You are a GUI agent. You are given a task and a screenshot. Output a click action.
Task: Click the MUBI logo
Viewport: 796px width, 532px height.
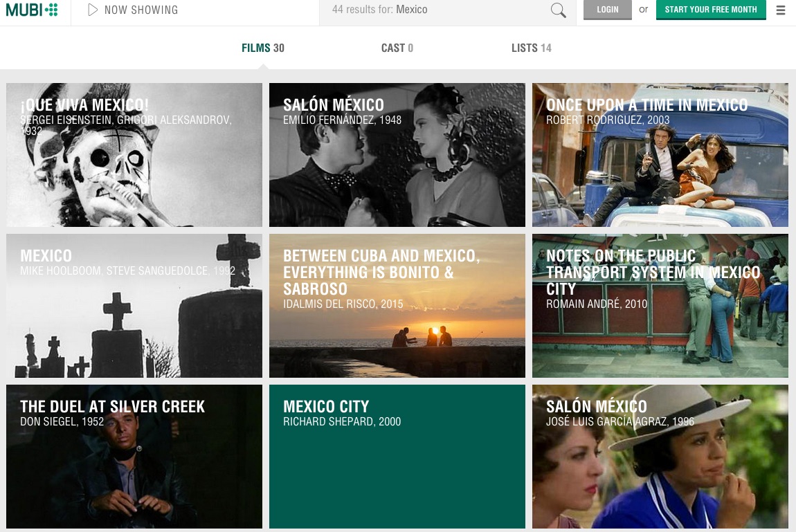(x=31, y=10)
